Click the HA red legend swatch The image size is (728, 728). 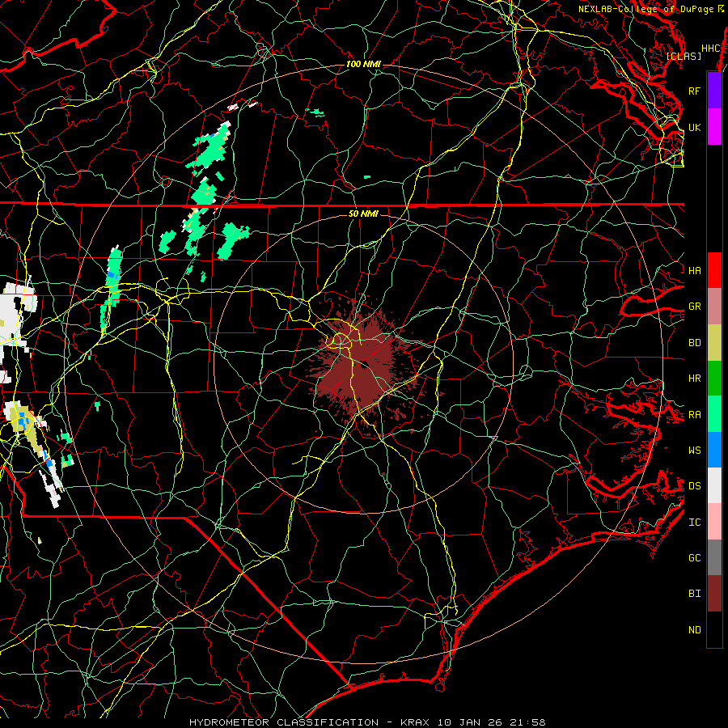pyautogui.click(x=714, y=270)
